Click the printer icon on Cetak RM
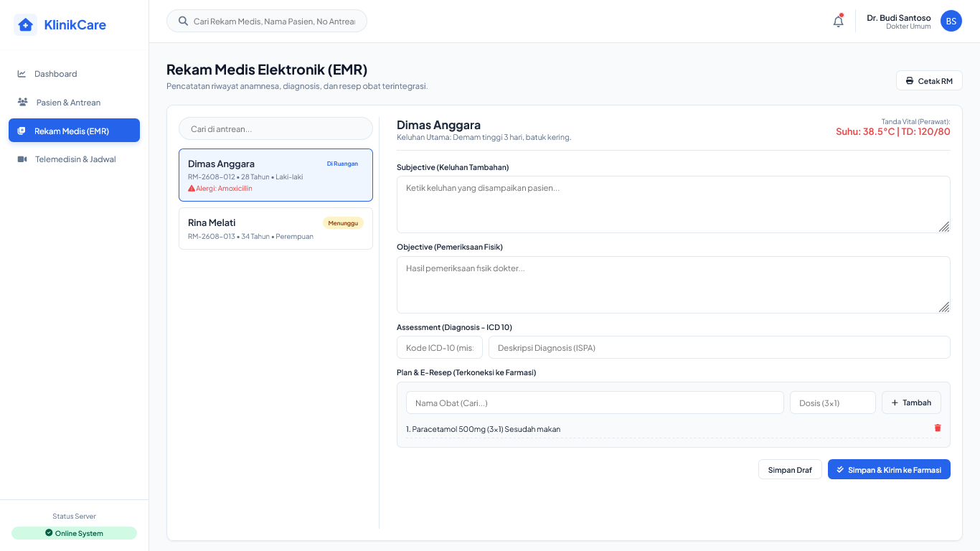 [x=910, y=81]
